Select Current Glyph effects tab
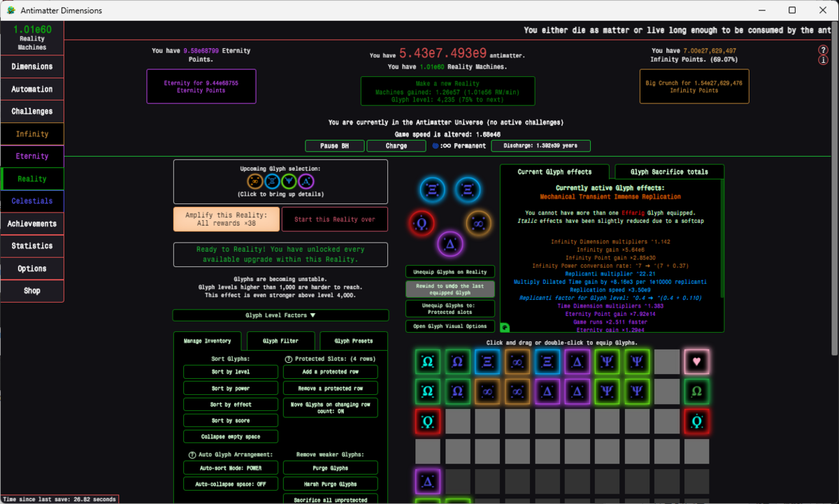The height and width of the screenshot is (504, 839). (554, 172)
